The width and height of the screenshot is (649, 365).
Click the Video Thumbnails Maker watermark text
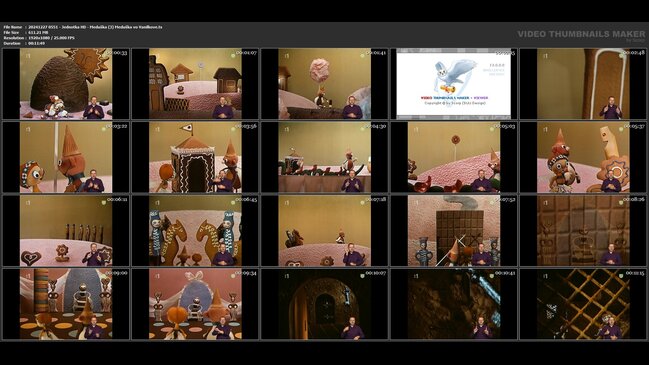coord(581,34)
